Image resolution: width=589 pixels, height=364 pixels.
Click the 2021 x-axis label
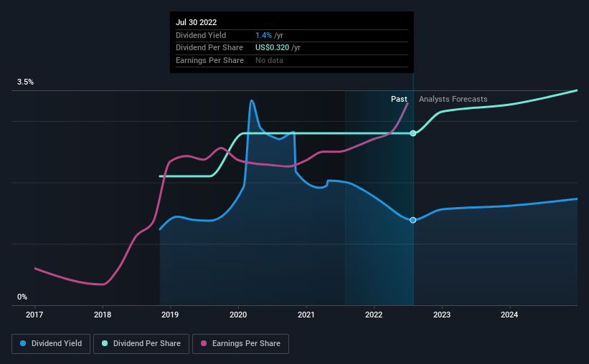point(306,315)
